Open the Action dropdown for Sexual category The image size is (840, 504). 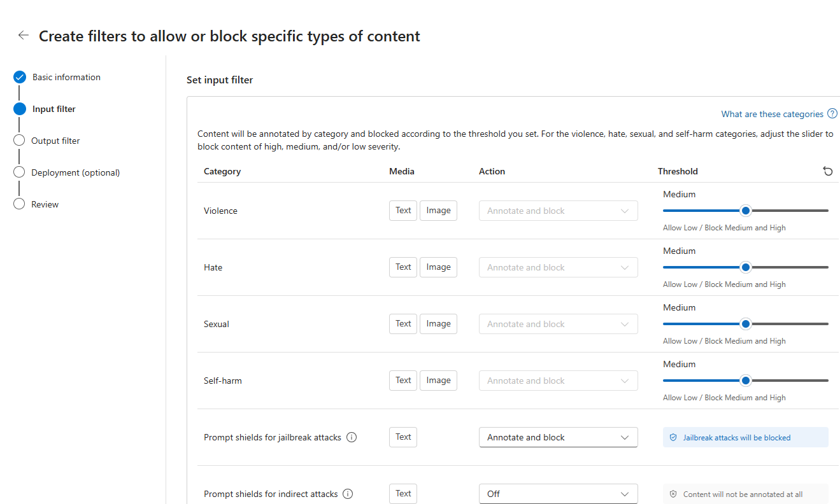(558, 323)
